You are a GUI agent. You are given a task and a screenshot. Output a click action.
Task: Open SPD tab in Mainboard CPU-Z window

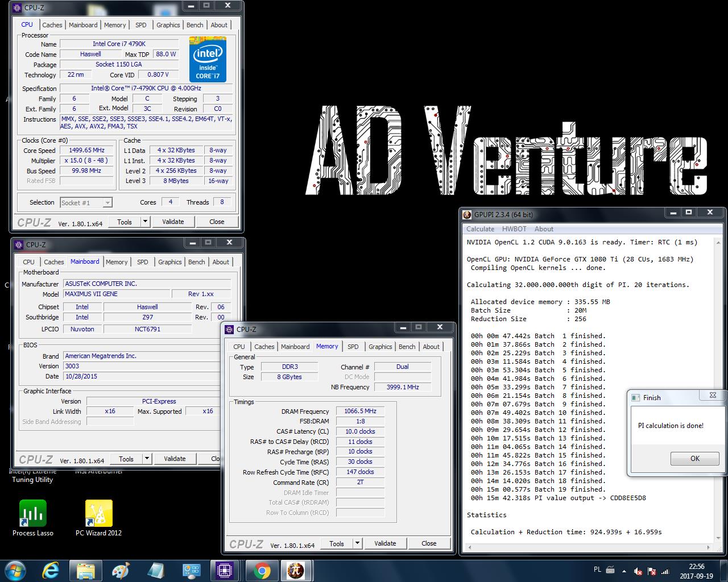click(143, 262)
